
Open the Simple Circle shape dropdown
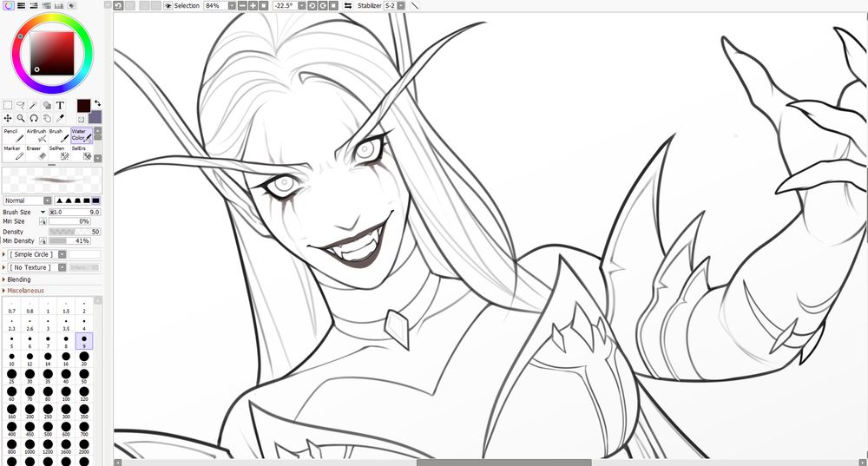[62, 254]
